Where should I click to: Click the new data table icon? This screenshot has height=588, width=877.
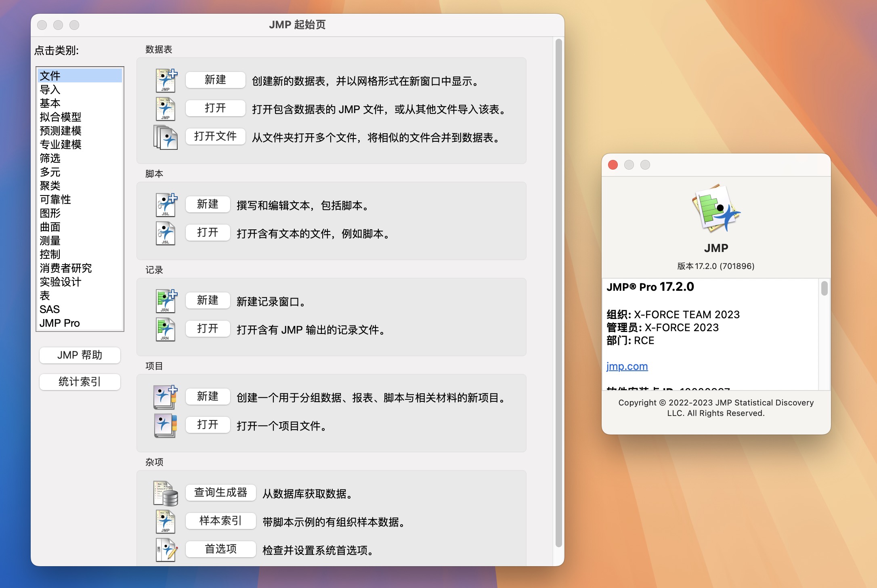tap(166, 80)
